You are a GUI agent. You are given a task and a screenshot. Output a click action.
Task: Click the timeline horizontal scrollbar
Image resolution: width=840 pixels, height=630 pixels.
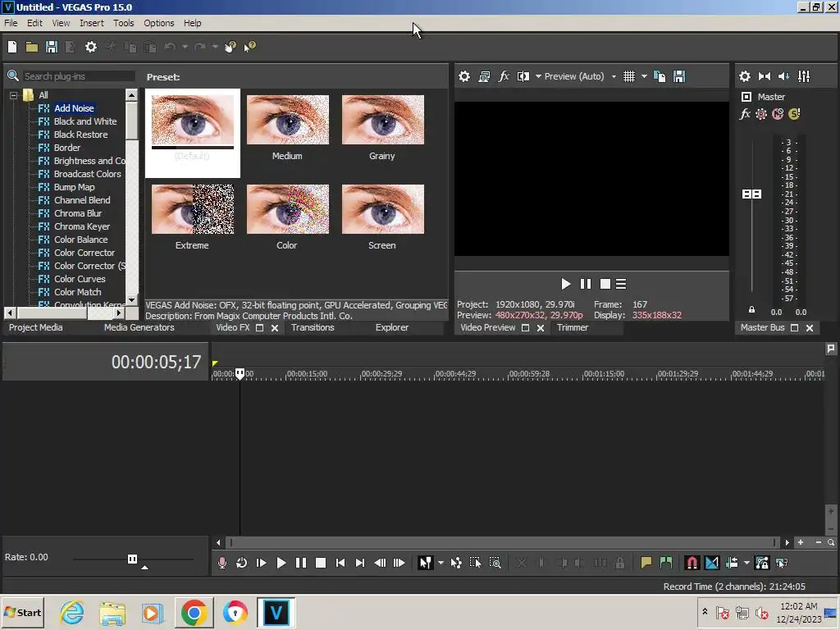[503, 543]
